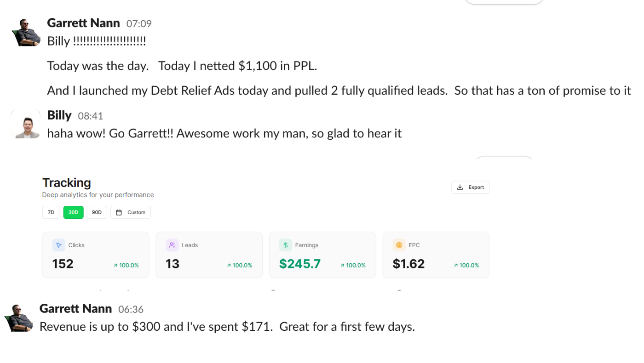Click the Earnings dollar icon
The height and width of the screenshot is (363, 644).
coord(286,245)
